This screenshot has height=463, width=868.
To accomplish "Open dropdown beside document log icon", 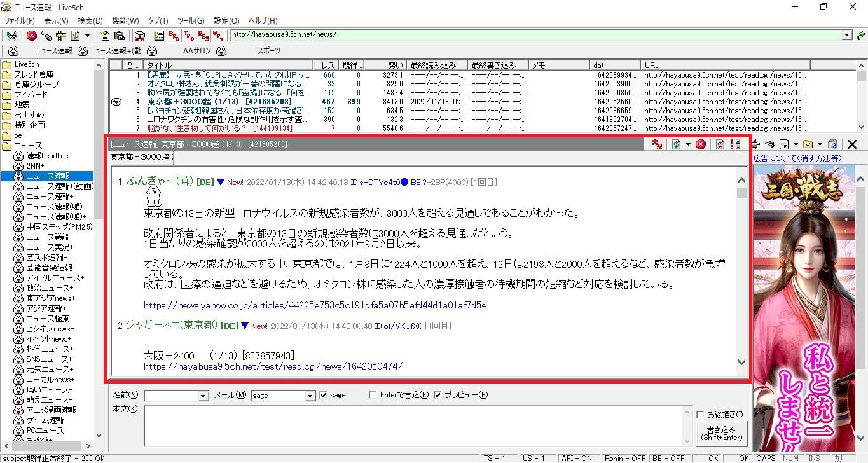I will [x=796, y=144].
